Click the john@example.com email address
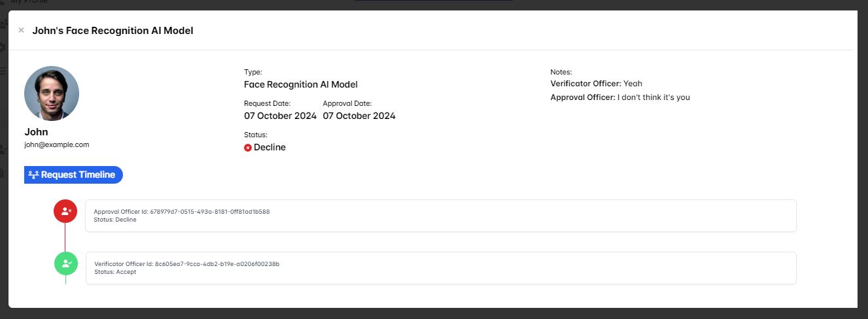 pos(57,144)
